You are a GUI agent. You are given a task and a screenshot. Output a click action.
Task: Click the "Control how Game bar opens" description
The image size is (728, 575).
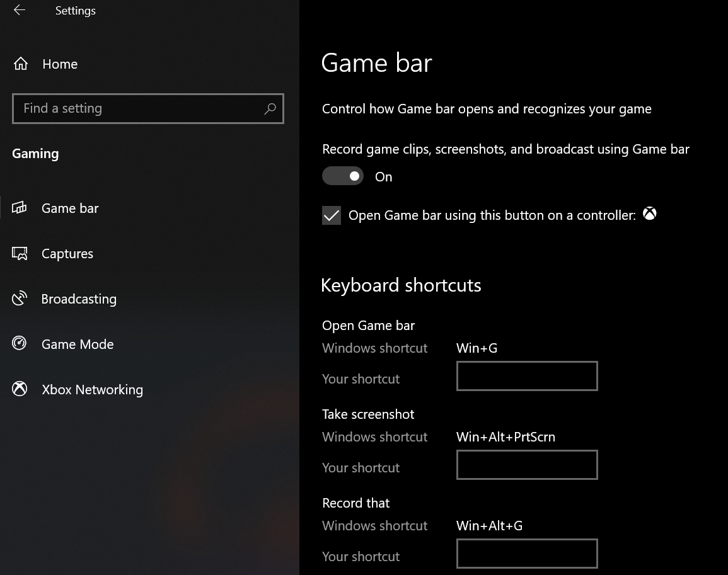[x=487, y=109]
